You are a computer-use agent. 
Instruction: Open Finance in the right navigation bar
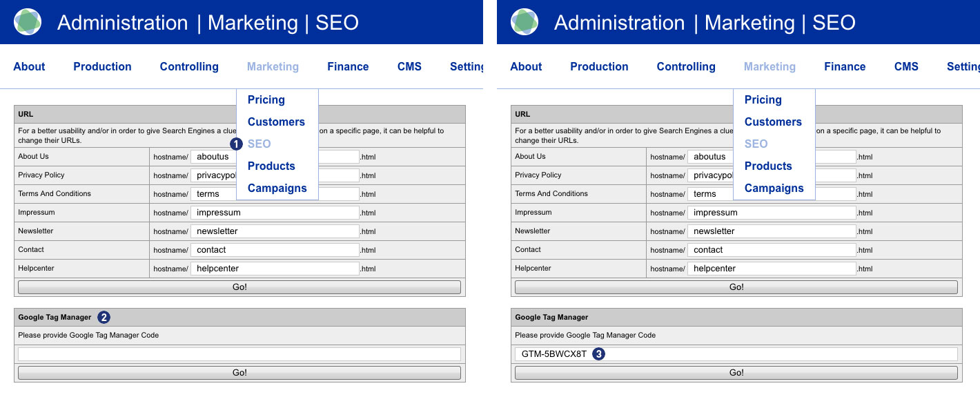(x=845, y=67)
